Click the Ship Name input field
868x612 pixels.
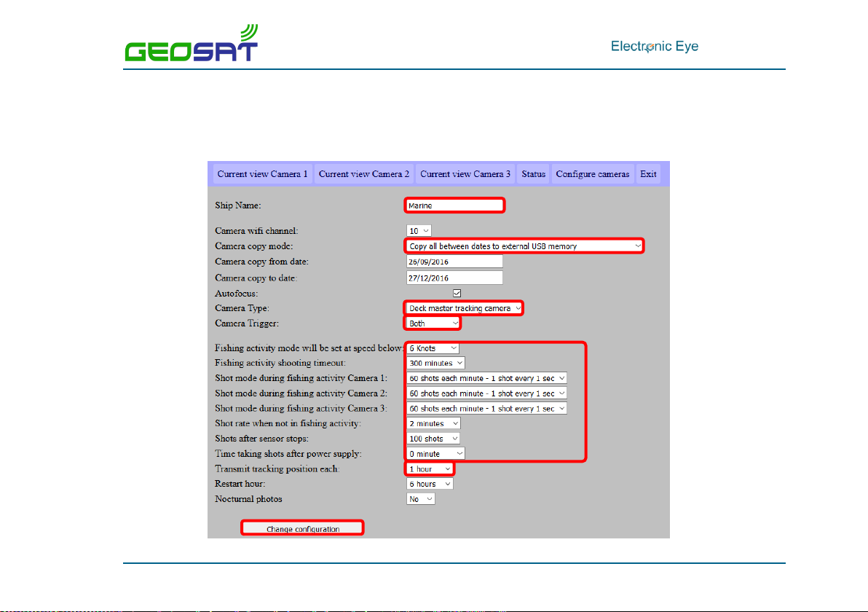pyautogui.click(x=454, y=205)
